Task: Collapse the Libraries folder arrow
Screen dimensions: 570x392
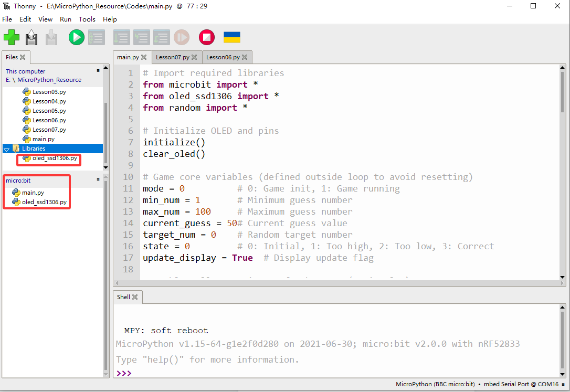Action: point(6,149)
